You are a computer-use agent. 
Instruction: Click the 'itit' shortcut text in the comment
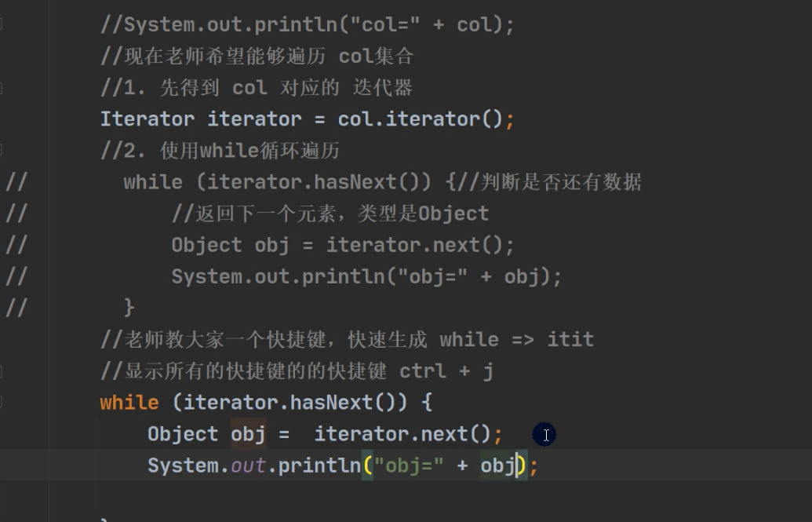click(x=570, y=340)
